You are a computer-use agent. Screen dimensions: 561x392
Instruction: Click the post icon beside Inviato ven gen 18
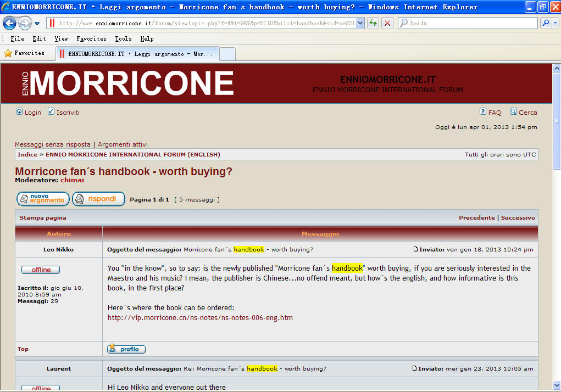(415, 249)
